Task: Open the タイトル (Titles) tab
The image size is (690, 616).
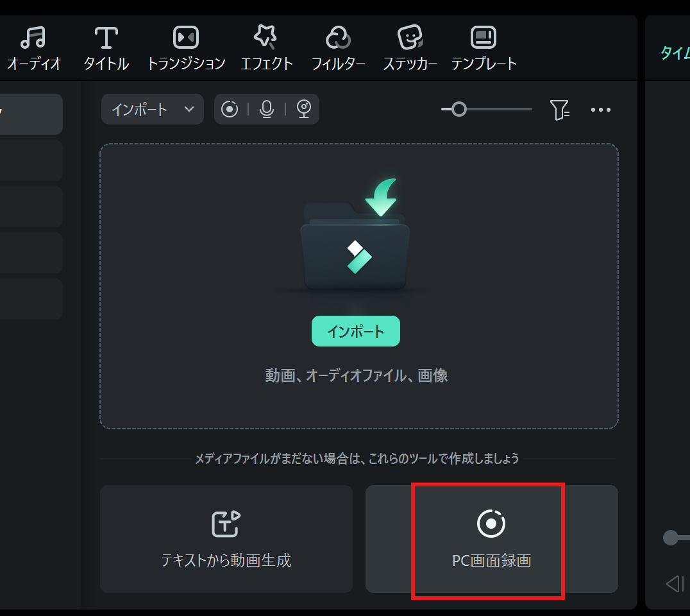Action: pyautogui.click(x=106, y=48)
